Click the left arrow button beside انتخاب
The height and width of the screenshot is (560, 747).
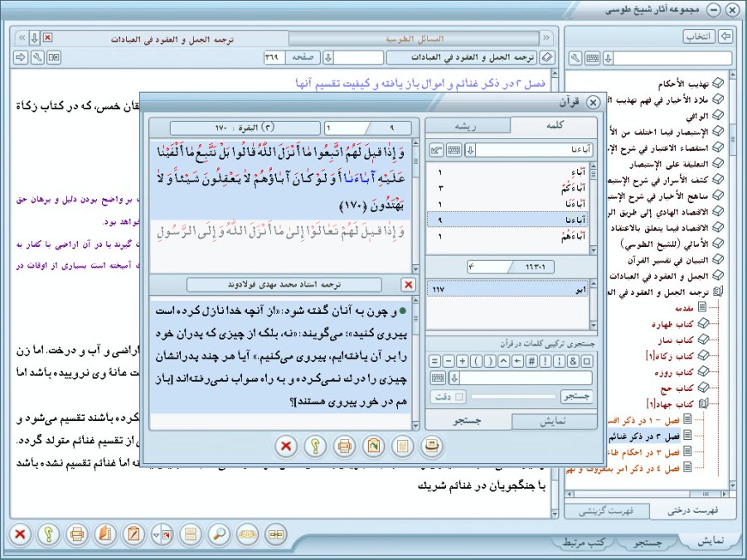point(725,36)
